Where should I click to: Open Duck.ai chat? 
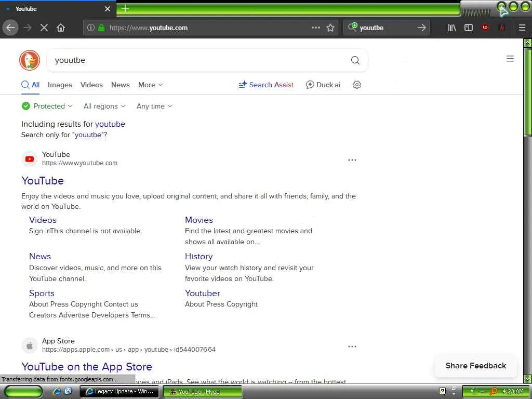tap(323, 85)
